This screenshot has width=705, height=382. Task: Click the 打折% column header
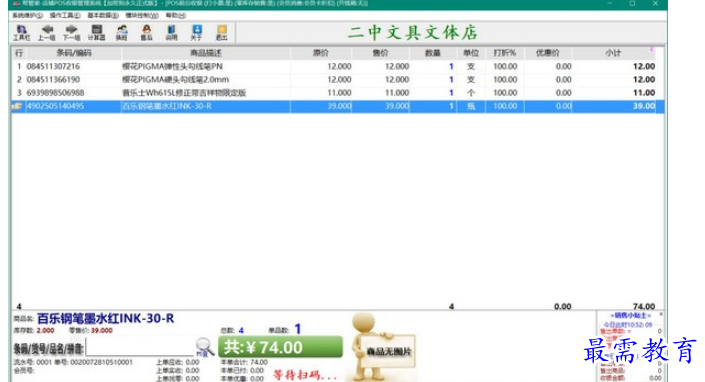point(504,53)
